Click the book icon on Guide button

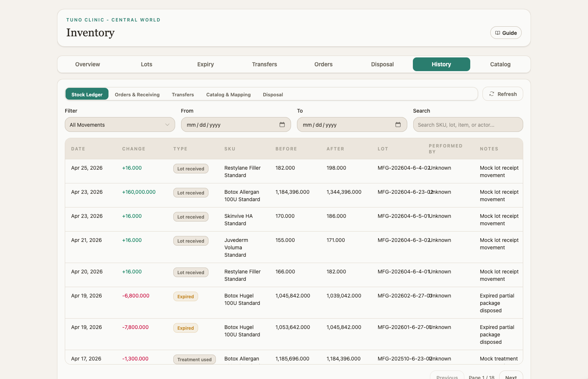click(x=498, y=33)
